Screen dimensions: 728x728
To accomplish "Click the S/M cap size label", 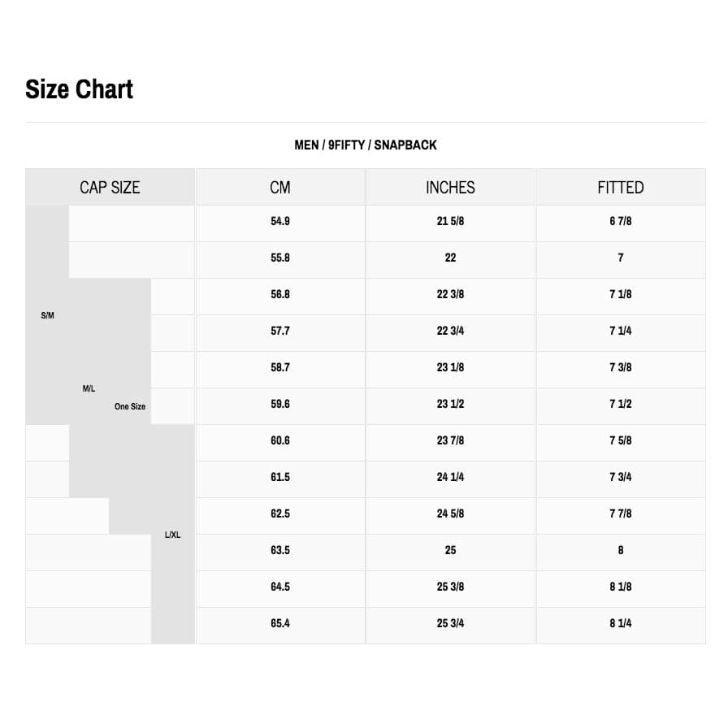I will pos(47,315).
